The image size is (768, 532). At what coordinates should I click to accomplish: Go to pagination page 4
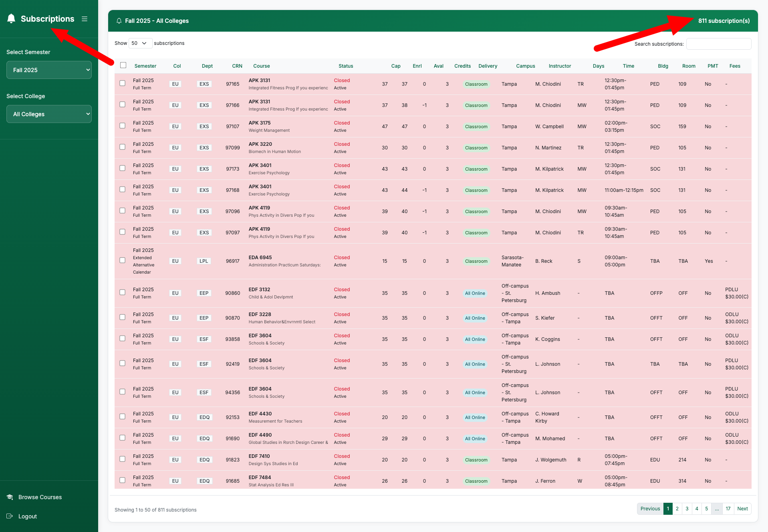[697, 509]
